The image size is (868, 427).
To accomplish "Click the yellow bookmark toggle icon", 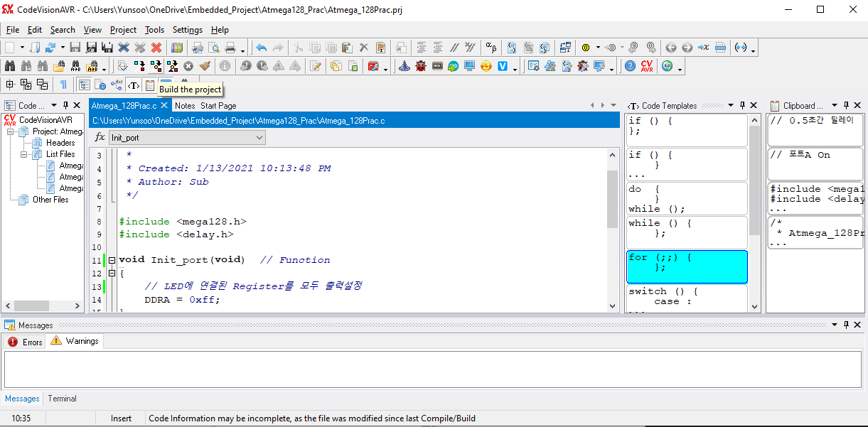I will (x=586, y=48).
